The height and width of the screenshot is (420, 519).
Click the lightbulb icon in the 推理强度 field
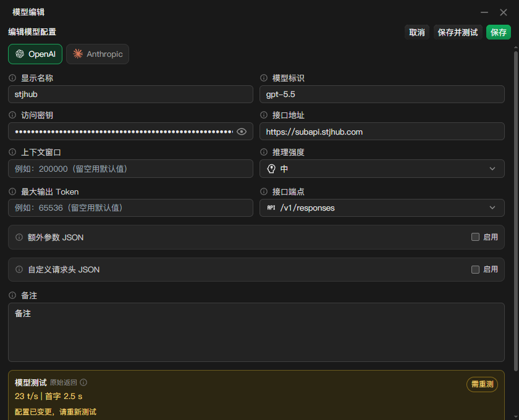tap(271, 169)
